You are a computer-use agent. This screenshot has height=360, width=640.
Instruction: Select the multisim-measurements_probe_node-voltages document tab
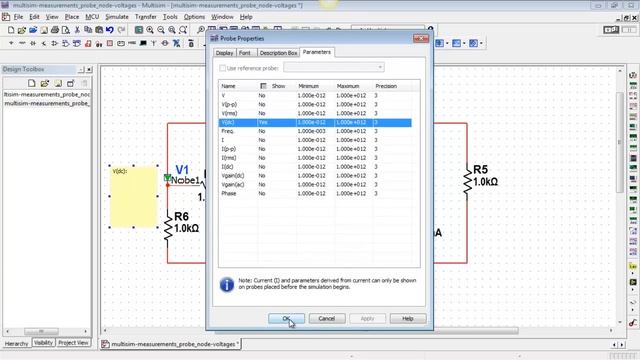pos(170,344)
